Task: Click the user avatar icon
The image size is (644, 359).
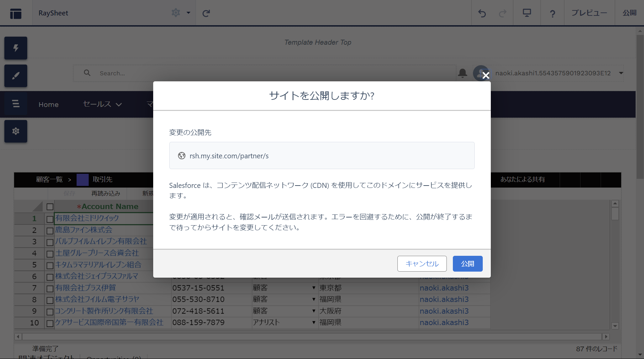Action: (480, 73)
